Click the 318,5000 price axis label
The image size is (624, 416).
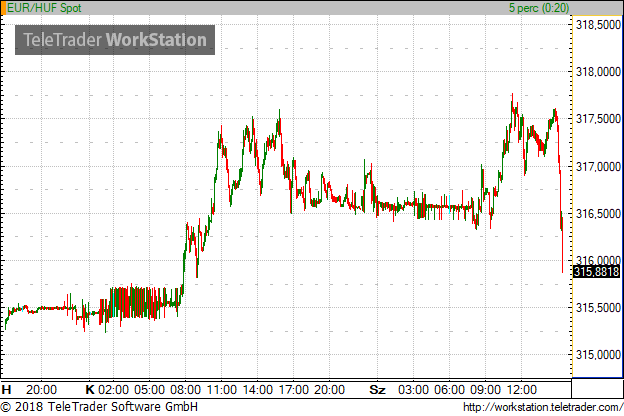tap(598, 25)
